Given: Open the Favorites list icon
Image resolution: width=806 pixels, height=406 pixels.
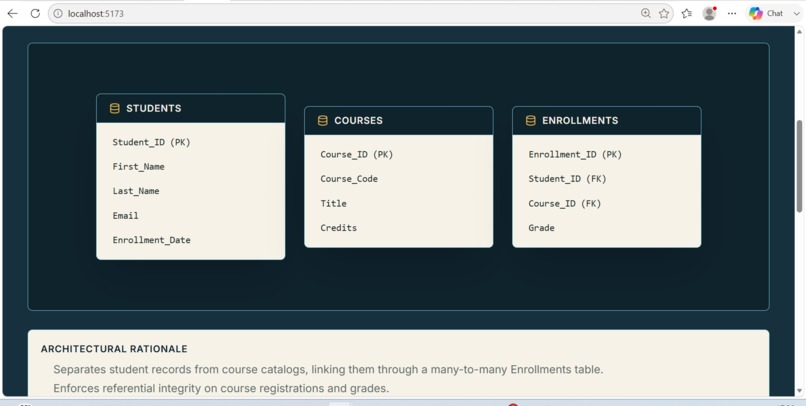Looking at the screenshot, I should click(687, 14).
